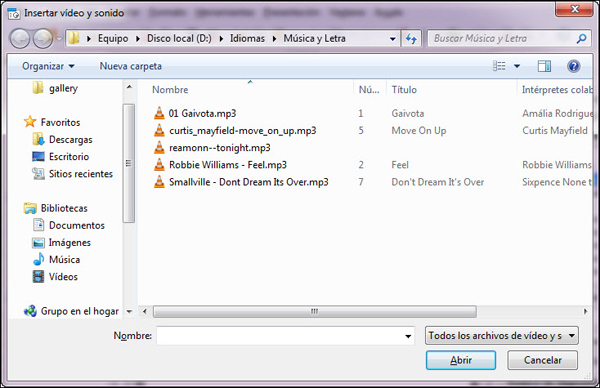Click the search magnifier icon
Viewport: 600px width, 388px height.
pos(581,39)
